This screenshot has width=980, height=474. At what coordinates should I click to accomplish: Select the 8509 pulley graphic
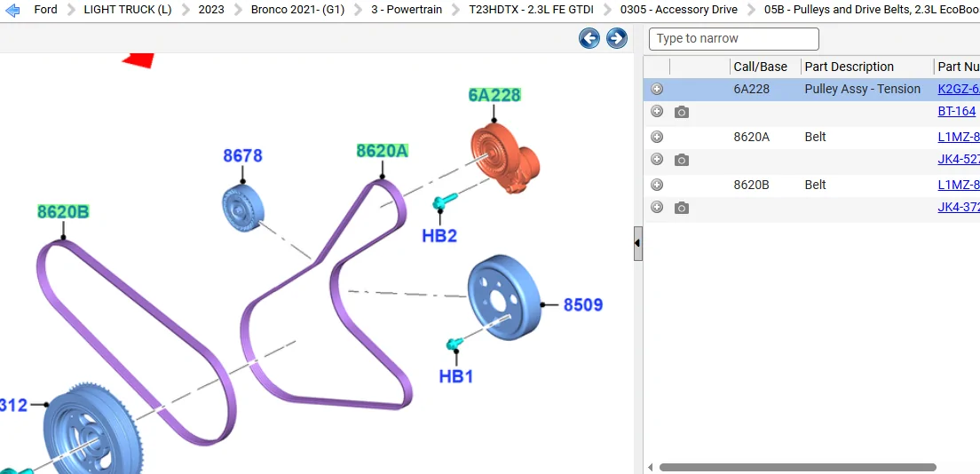(503, 297)
